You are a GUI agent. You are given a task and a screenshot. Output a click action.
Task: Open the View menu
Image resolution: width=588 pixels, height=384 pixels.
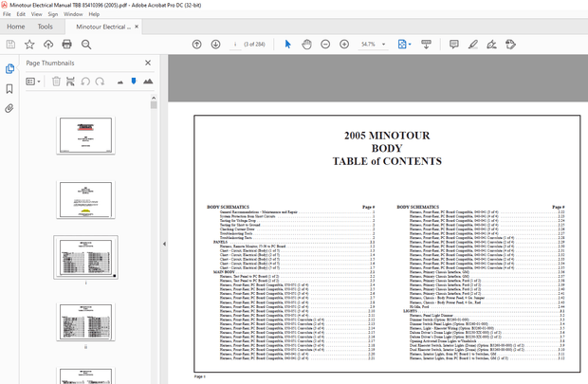point(36,14)
